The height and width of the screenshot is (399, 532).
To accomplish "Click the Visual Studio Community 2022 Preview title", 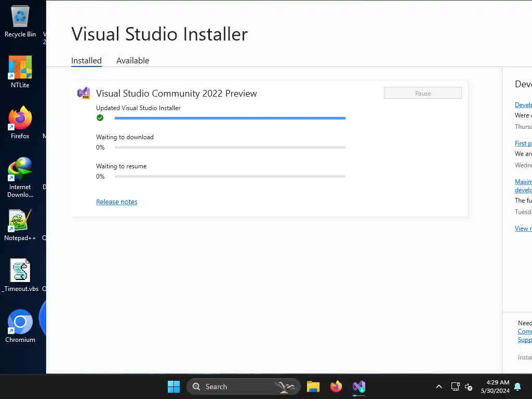I will (177, 94).
